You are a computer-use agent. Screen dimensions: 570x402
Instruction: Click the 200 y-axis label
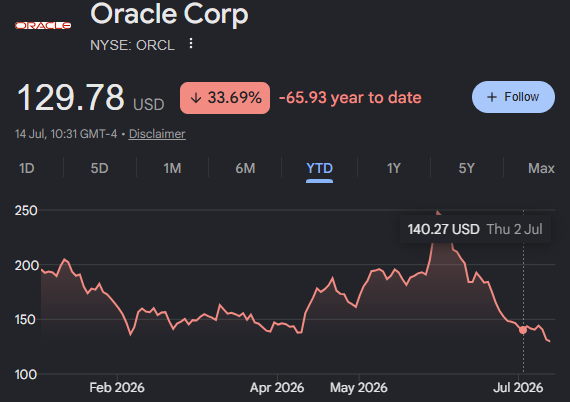(26, 265)
